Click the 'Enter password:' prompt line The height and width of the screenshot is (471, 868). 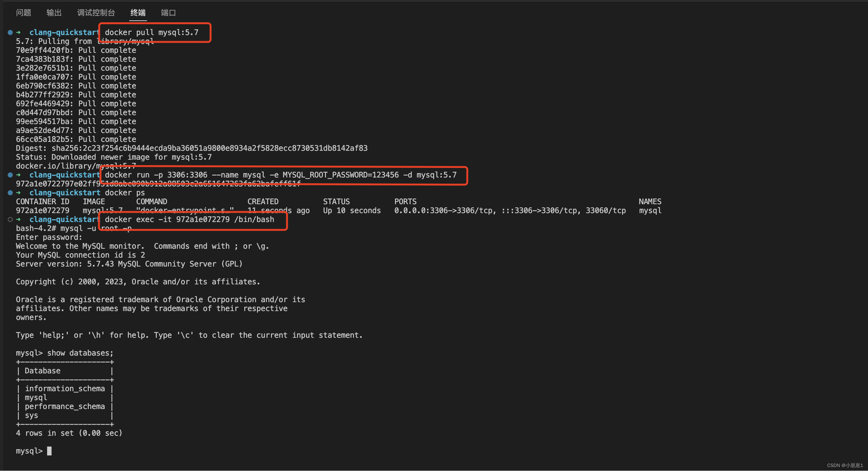point(49,237)
